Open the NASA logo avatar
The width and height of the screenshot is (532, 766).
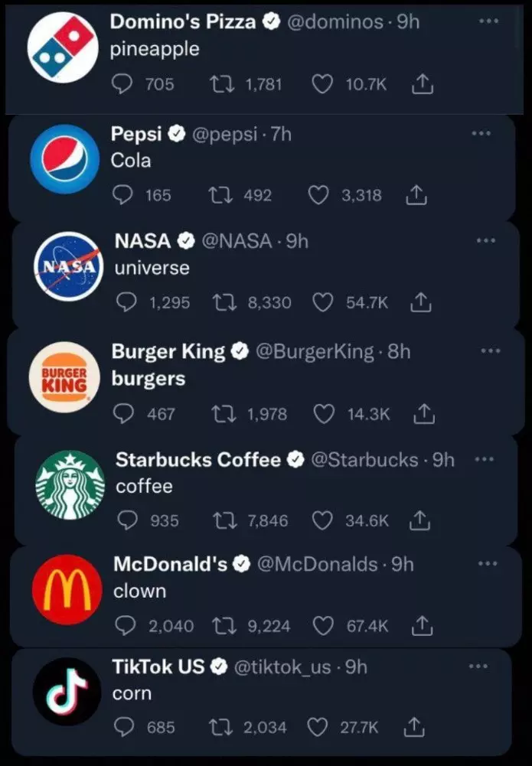coord(68,267)
